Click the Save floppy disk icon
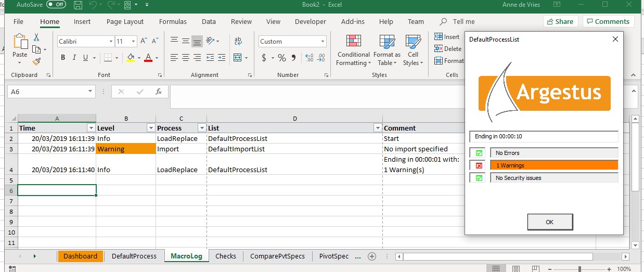 (x=78, y=5)
